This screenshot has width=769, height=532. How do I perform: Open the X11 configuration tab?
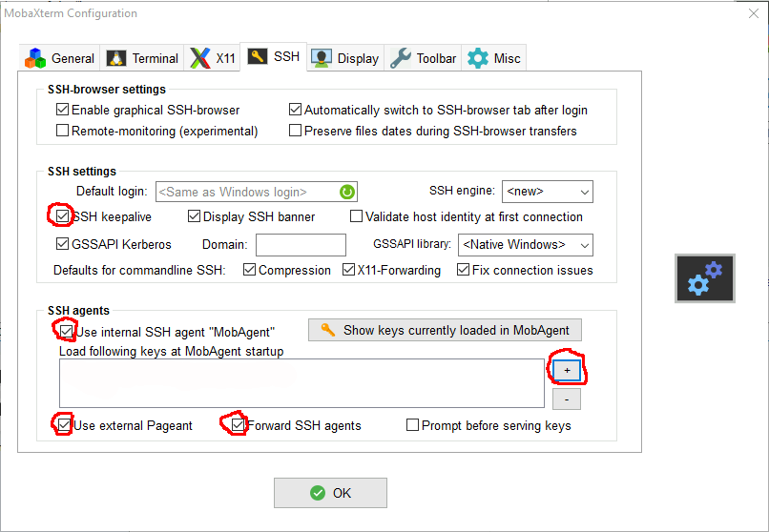coord(213,58)
